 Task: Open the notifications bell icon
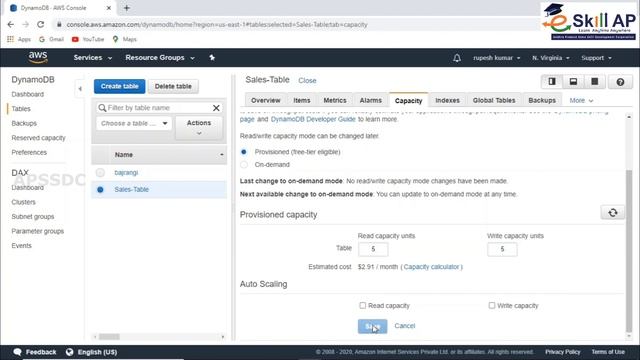click(x=457, y=58)
